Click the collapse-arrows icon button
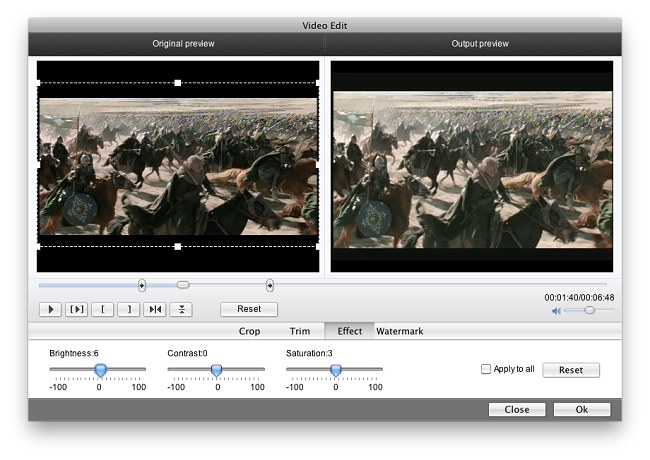The image size is (650, 460). point(181,309)
